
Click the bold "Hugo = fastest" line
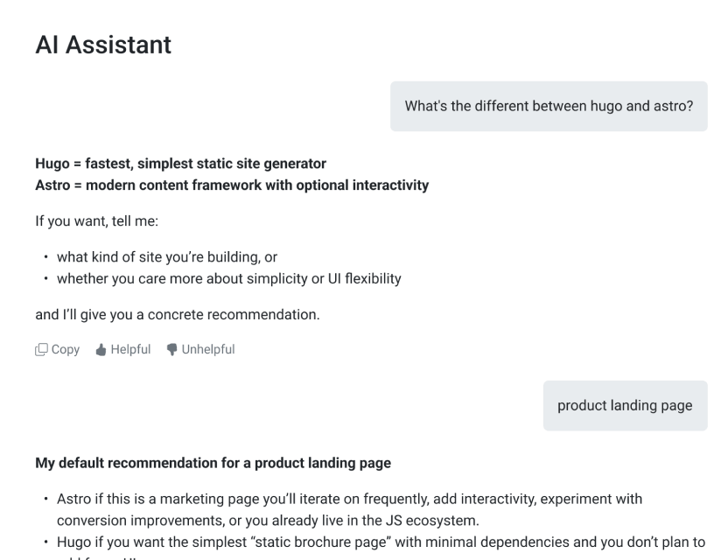(180, 164)
